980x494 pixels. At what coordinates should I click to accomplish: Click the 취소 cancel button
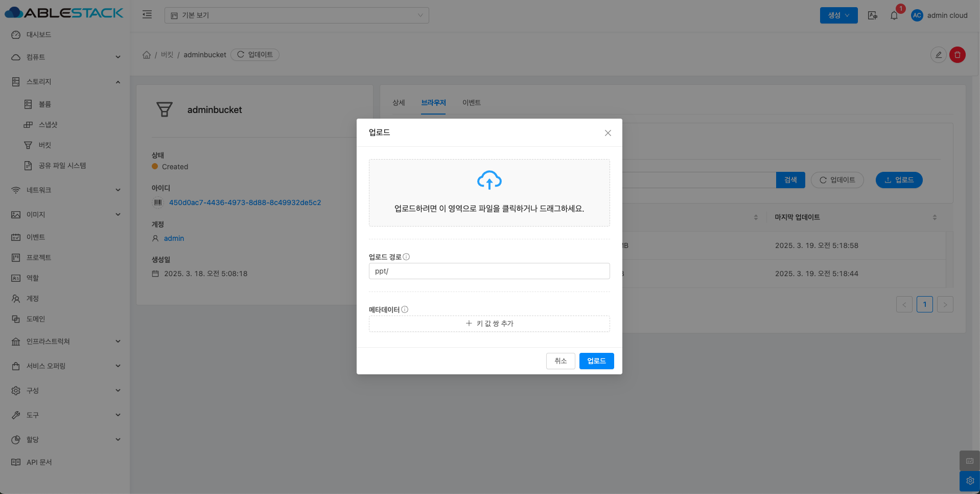561,361
